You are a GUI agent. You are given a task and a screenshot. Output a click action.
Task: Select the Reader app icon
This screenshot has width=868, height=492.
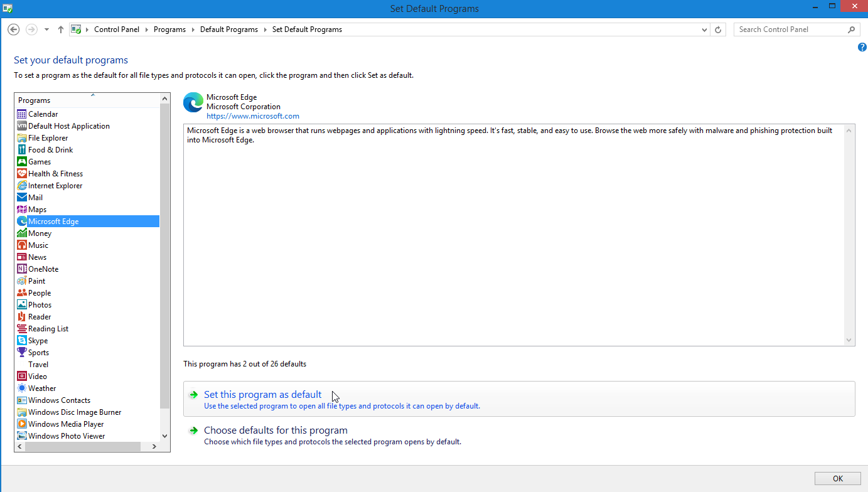coord(22,317)
